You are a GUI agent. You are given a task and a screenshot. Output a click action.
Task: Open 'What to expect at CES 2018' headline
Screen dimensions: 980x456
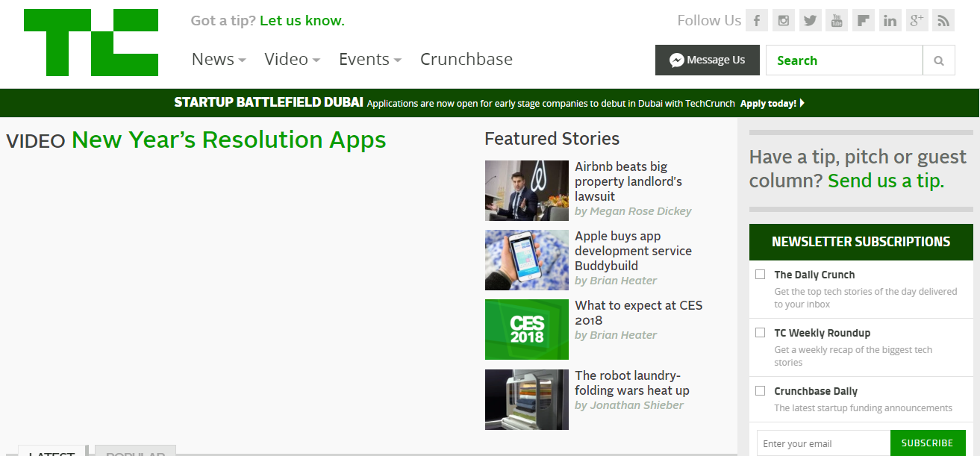pos(639,313)
